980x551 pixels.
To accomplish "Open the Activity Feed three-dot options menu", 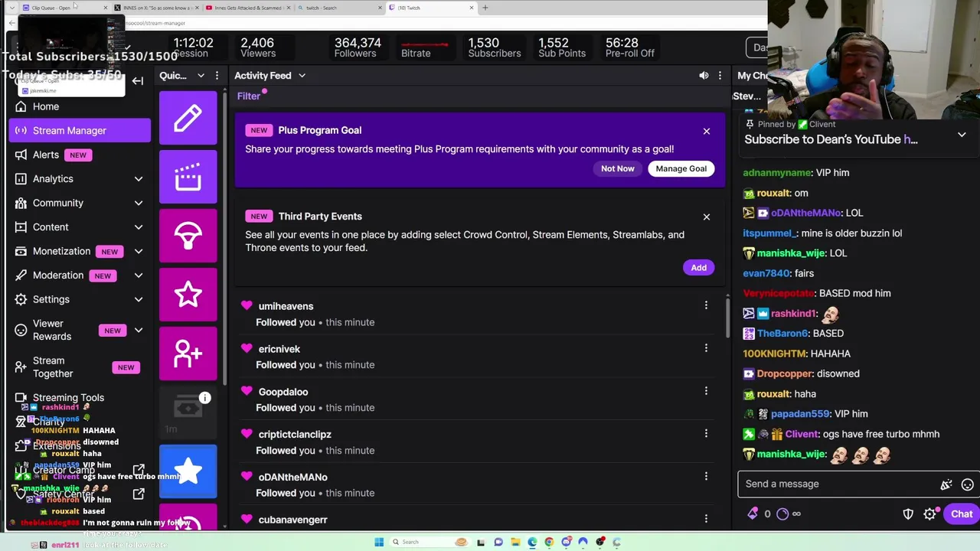I will click(720, 76).
